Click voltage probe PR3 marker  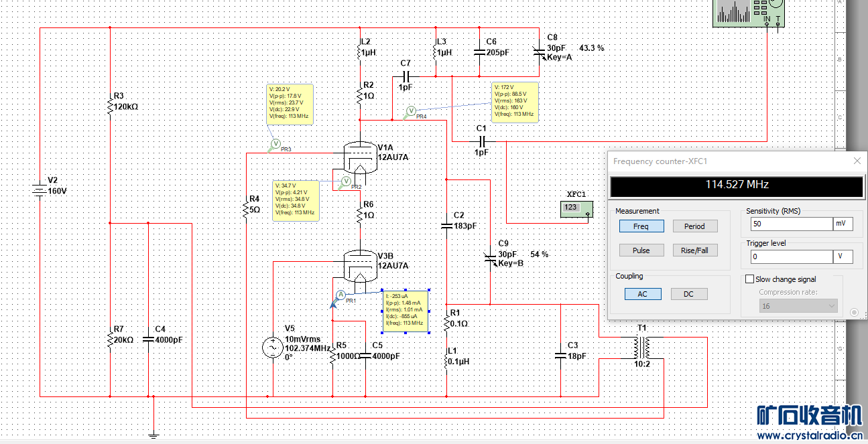pyautogui.click(x=275, y=144)
